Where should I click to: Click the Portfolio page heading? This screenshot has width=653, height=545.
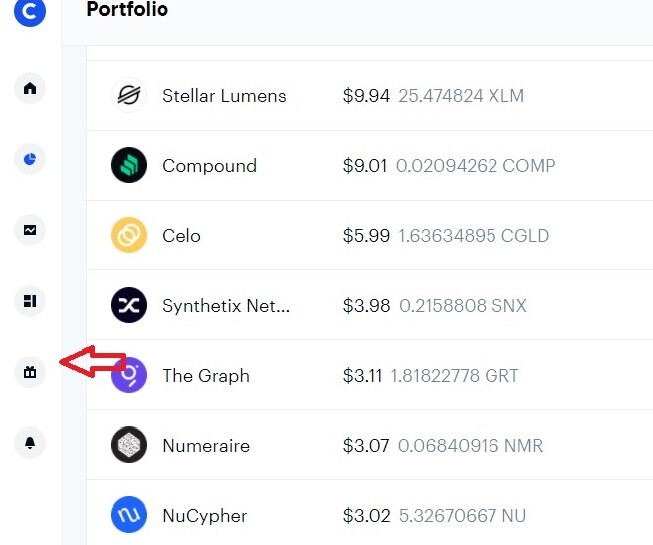tap(127, 10)
